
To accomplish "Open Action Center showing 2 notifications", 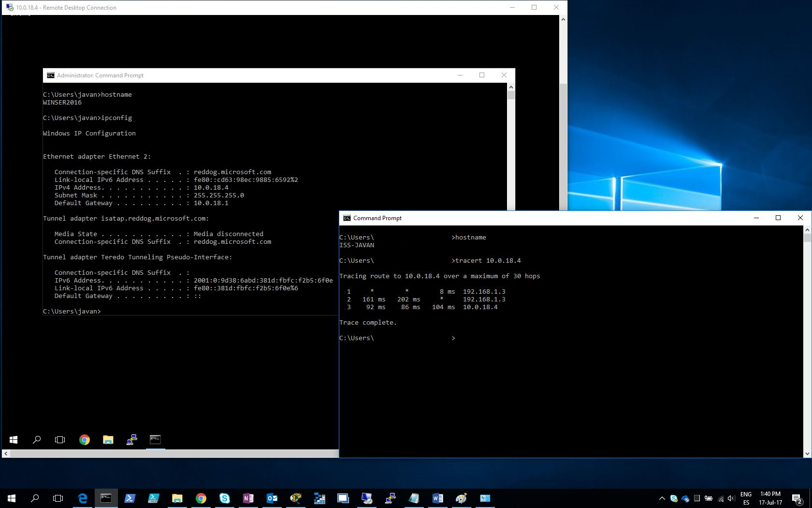I will point(797,498).
